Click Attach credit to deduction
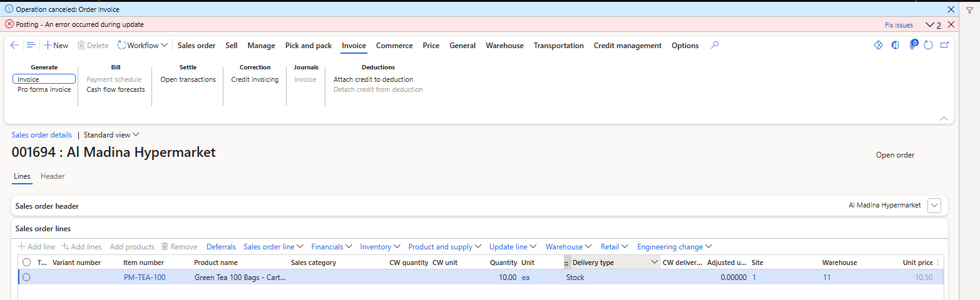Image resolution: width=980 pixels, height=300 pixels. [373, 79]
